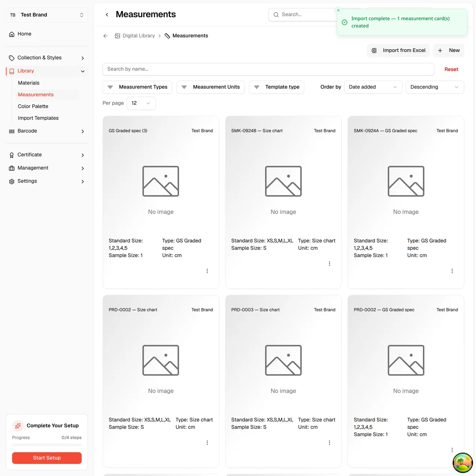Open the Home page from sidebar
Image resolution: width=476 pixels, height=476 pixels.
[47, 34]
